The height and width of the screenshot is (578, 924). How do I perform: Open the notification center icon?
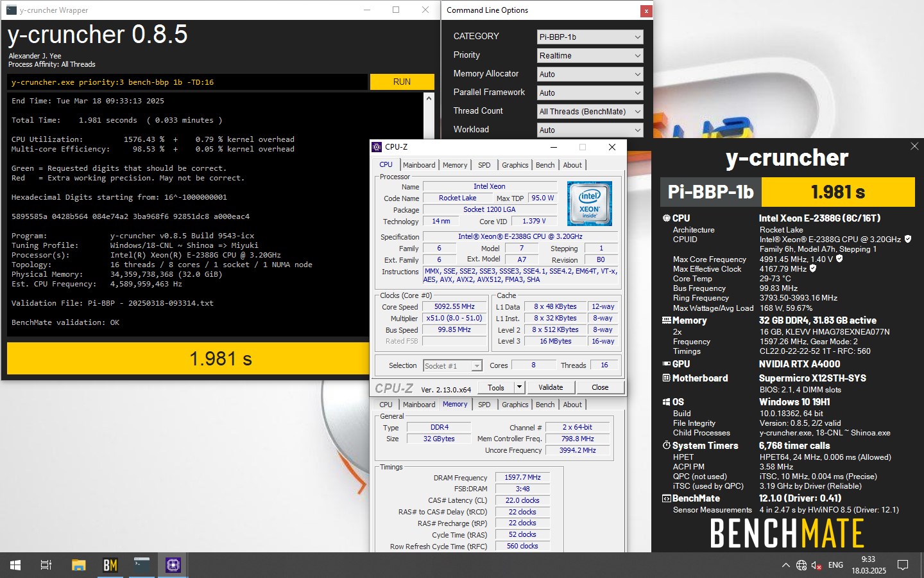pos(903,565)
